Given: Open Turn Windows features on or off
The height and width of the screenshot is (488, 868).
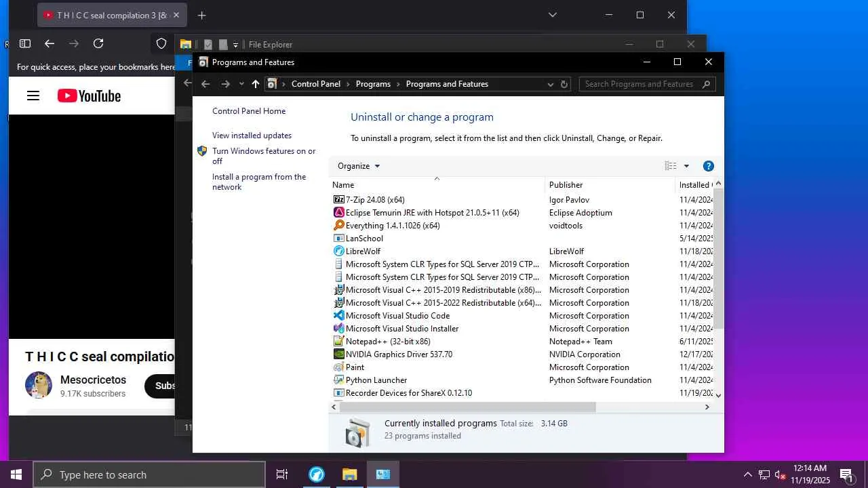Looking at the screenshot, I should (264, 156).
